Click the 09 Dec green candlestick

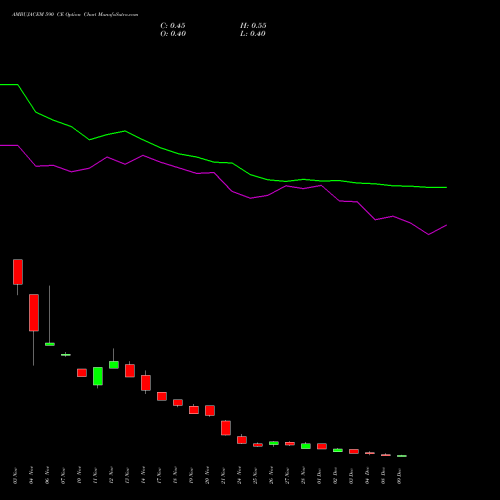[402, 456]
